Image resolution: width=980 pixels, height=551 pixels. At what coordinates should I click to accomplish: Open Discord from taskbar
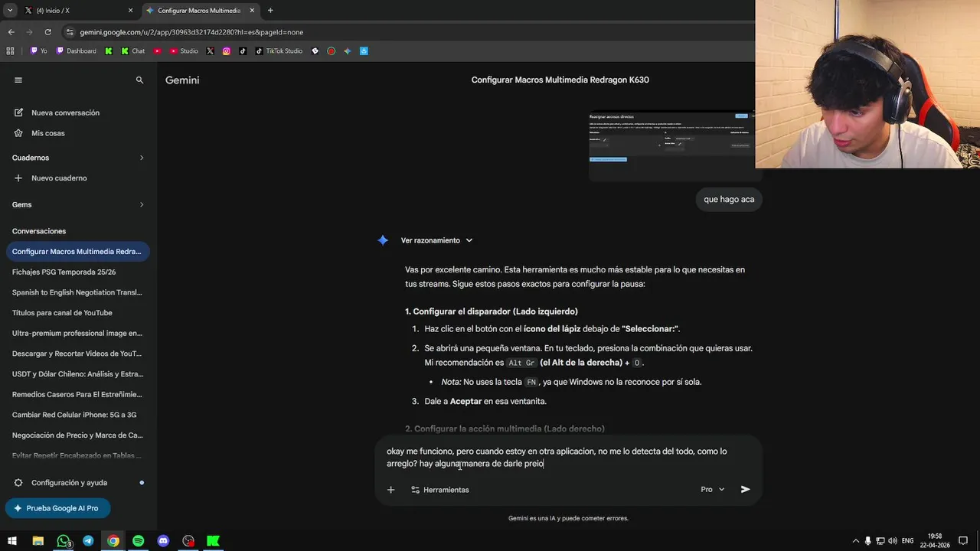click(x=163, y=541)
